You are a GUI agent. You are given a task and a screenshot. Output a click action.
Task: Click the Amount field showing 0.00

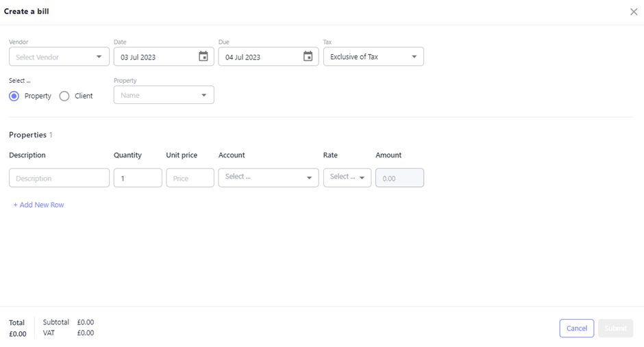[x=399, y=178]
